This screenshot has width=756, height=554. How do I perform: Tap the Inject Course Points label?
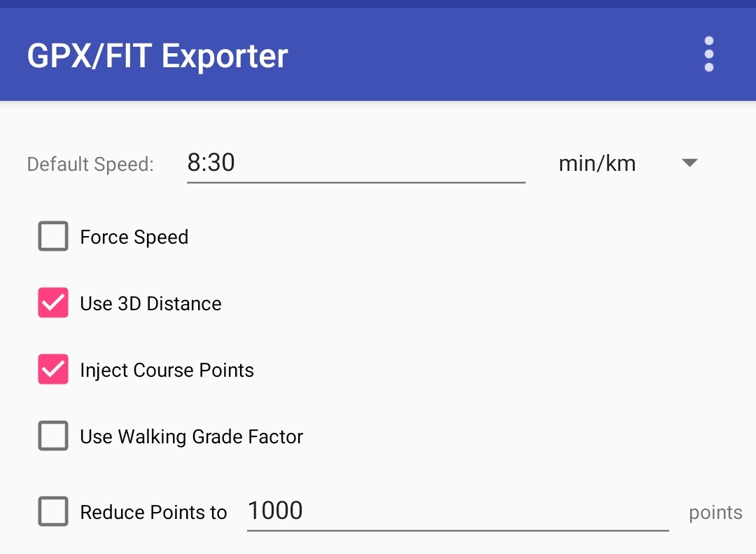167,371
